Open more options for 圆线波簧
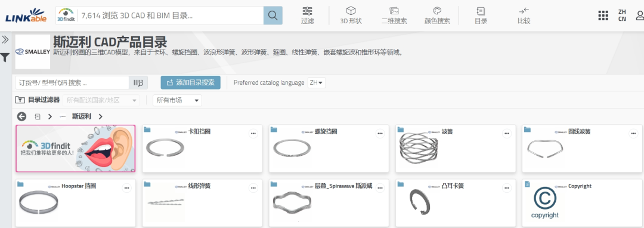 click(x=633, y=133)
